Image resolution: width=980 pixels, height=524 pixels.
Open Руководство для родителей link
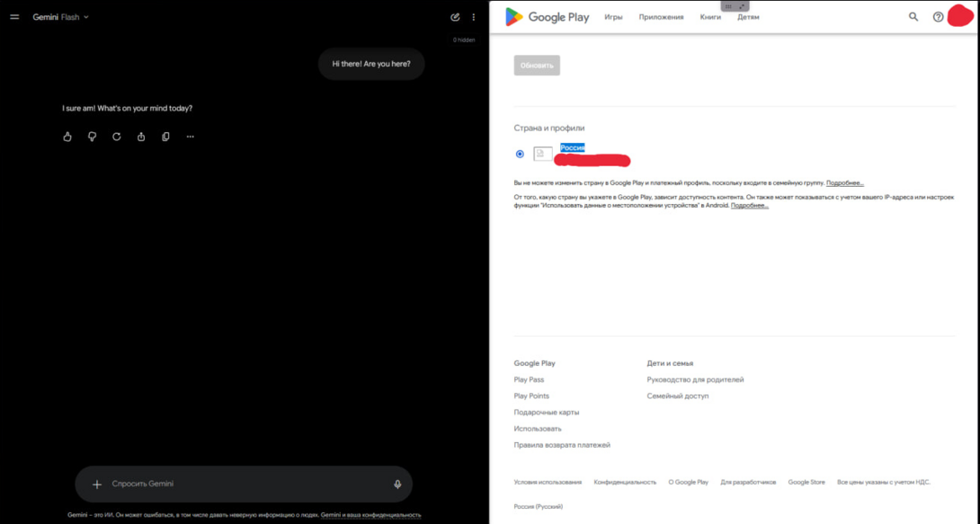(x=695, y=379)
